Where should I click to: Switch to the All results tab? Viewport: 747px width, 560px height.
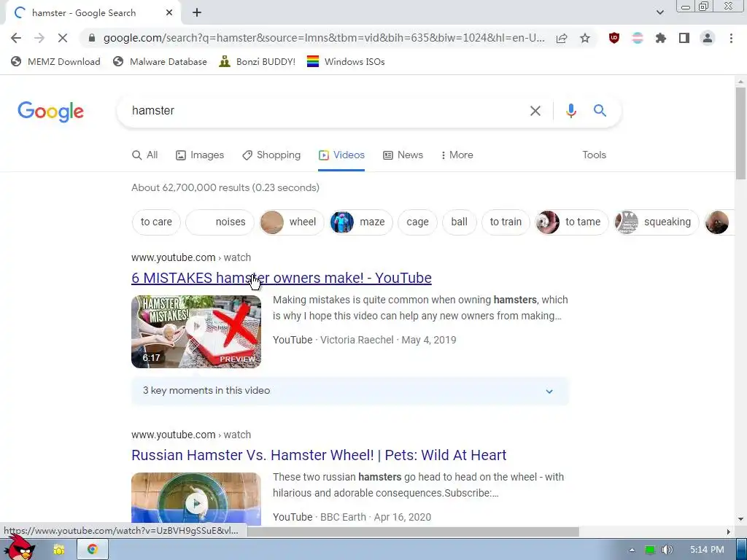pyautogui.click(x=145, y=155)
